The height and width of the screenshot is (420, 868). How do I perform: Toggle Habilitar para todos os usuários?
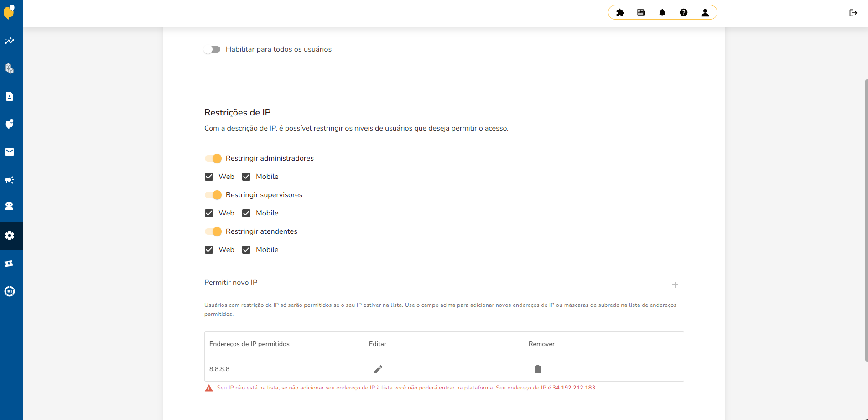point(212,49)
